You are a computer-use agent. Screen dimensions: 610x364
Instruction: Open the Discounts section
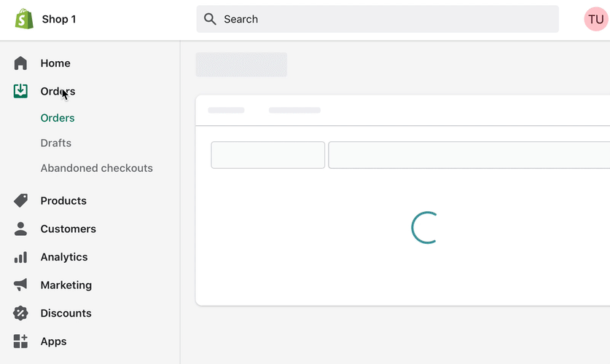point(66,313)
